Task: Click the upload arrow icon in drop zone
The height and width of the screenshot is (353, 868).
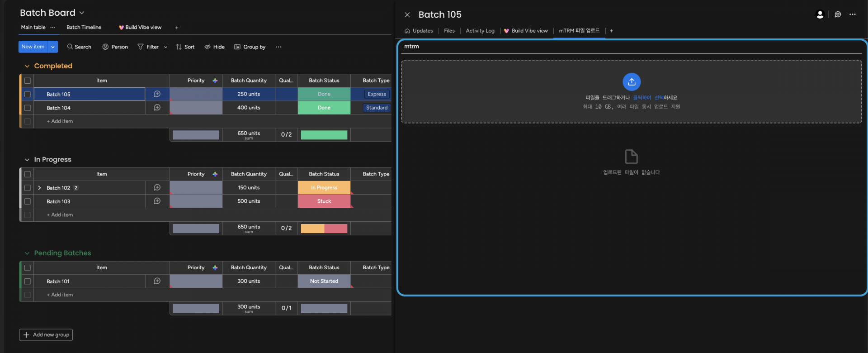Action: click(632, 82)
